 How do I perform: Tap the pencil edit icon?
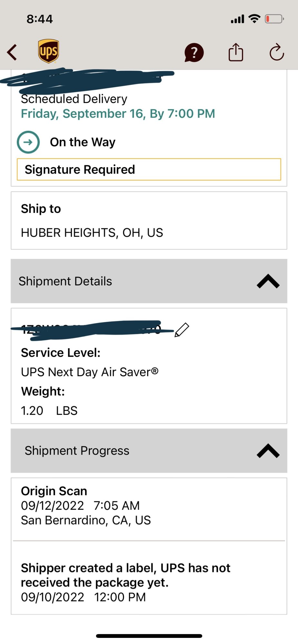pyautogui.click(x=182, y=330)
